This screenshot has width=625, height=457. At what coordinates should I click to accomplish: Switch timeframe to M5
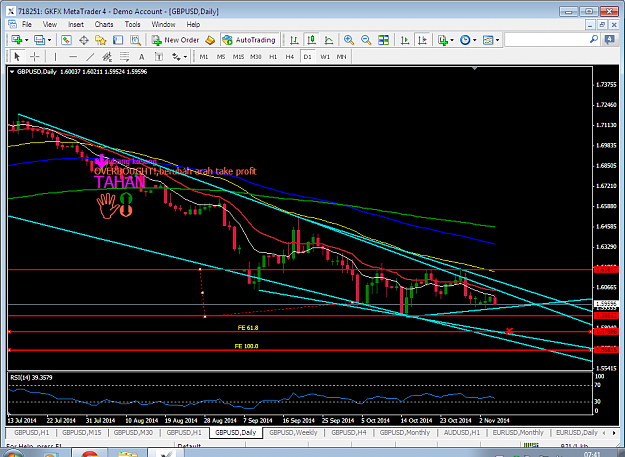coord(221,57)
